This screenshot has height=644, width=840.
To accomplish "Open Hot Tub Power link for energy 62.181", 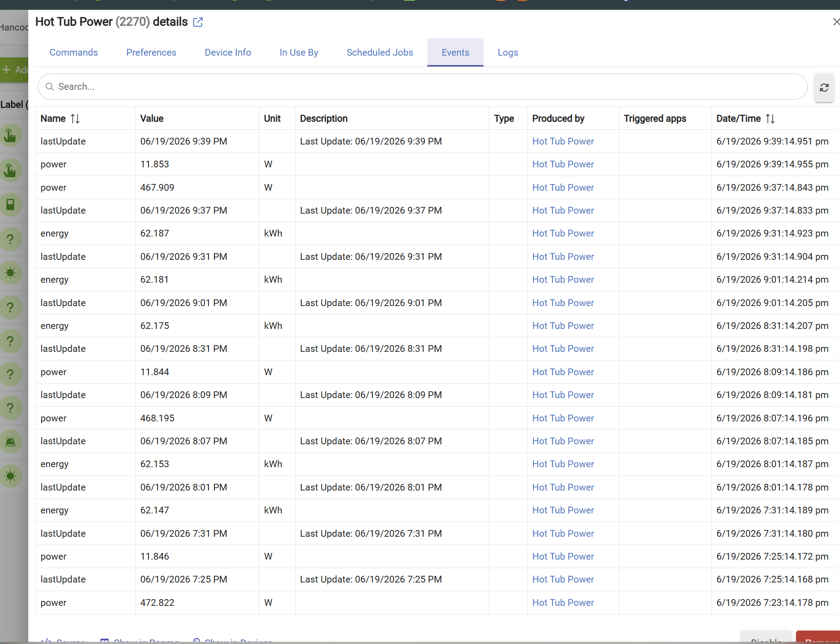I will tap(563, 280).
